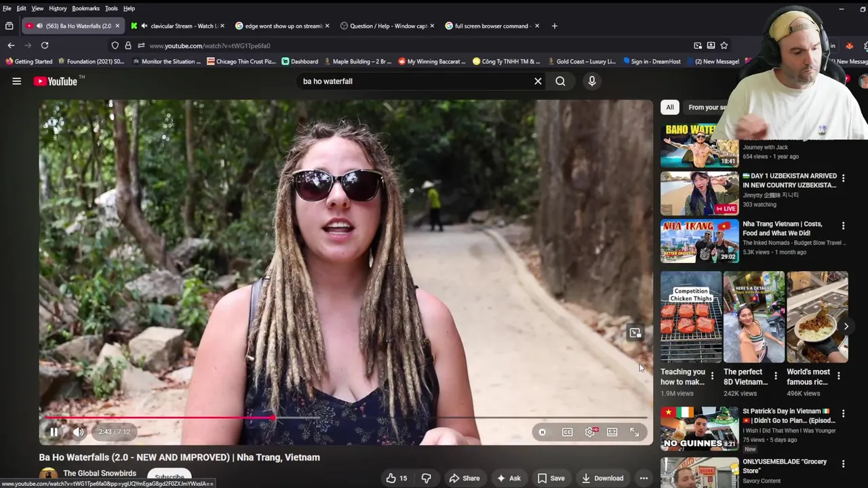Viewport: 868px width, 488px height.
Task: Reload the current page
Action: (45, 45)
